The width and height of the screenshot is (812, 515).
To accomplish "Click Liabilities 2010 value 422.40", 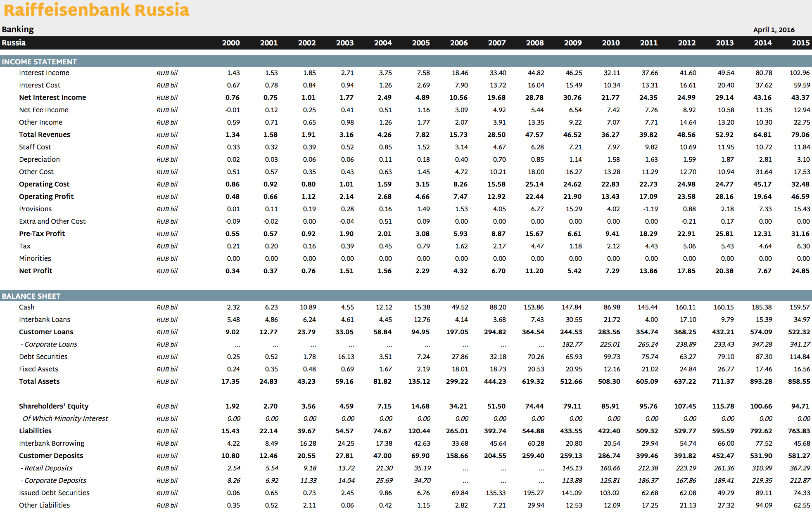I will coord(609,431).
